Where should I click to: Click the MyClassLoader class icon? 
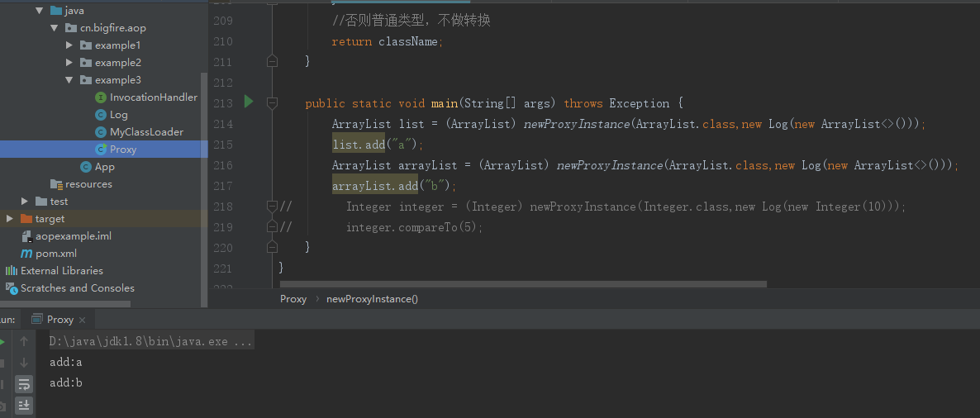tap(101, 132)
